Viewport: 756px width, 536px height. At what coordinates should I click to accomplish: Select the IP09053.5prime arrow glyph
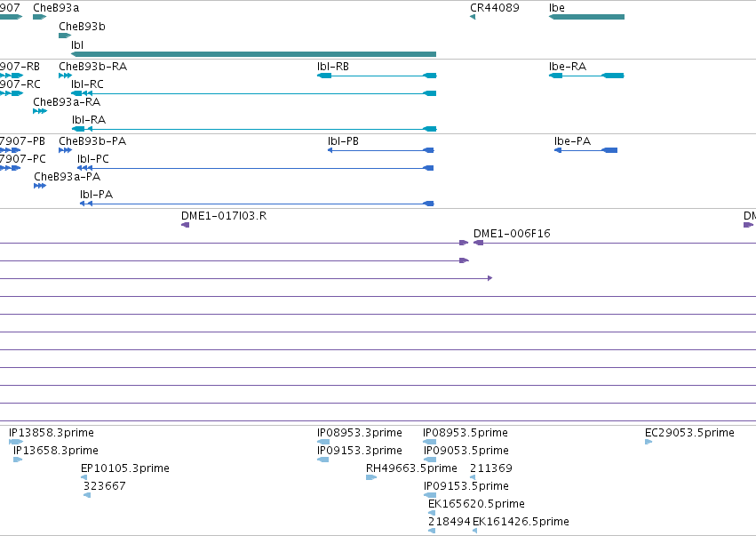pos(430,460)
